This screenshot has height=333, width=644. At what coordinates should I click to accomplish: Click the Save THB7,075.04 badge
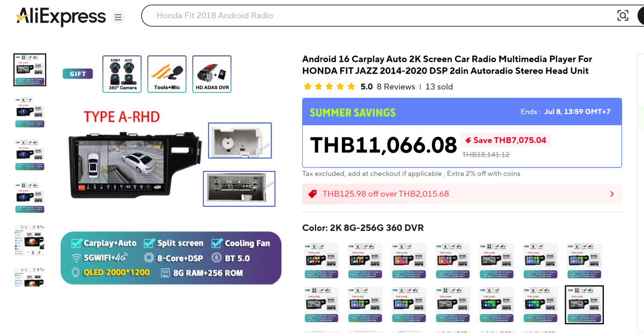coord(506,140)
